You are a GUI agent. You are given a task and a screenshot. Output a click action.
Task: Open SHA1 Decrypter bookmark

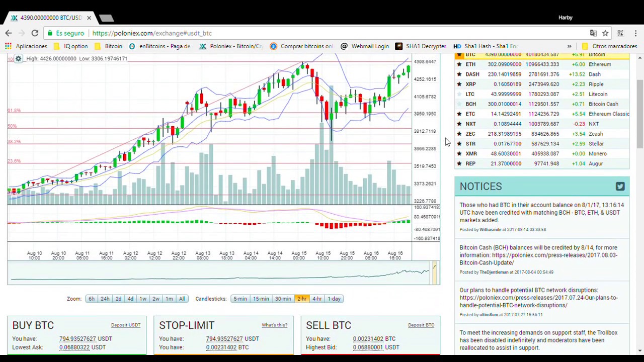point(421,46)
